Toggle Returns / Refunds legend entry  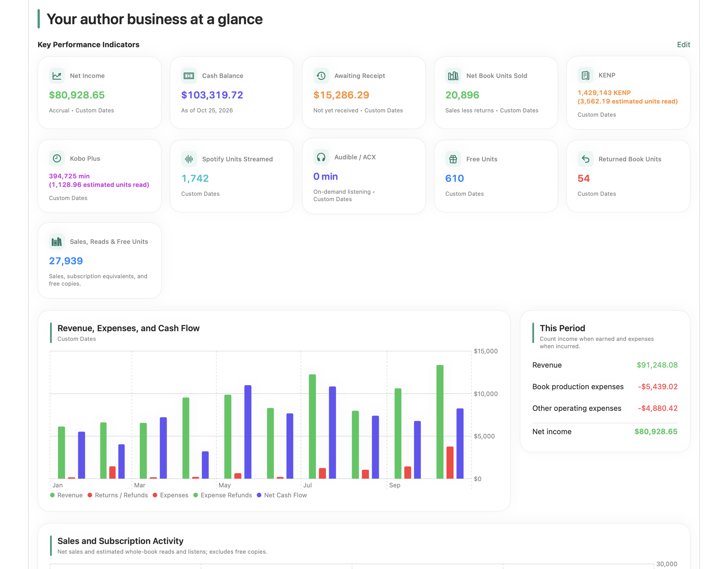click(118, 495)
